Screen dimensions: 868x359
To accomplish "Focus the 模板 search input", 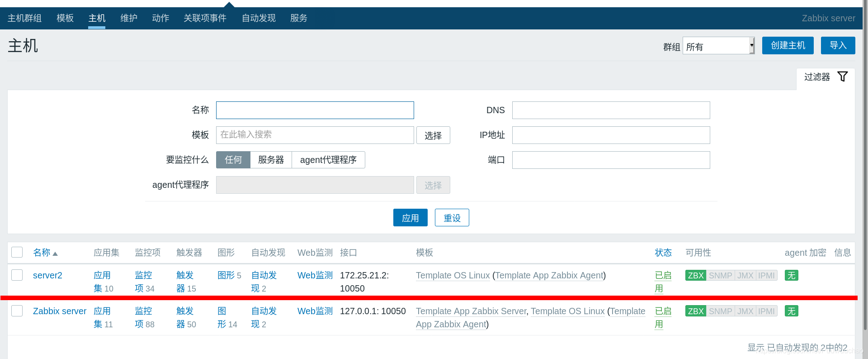I will coord(315,135).
